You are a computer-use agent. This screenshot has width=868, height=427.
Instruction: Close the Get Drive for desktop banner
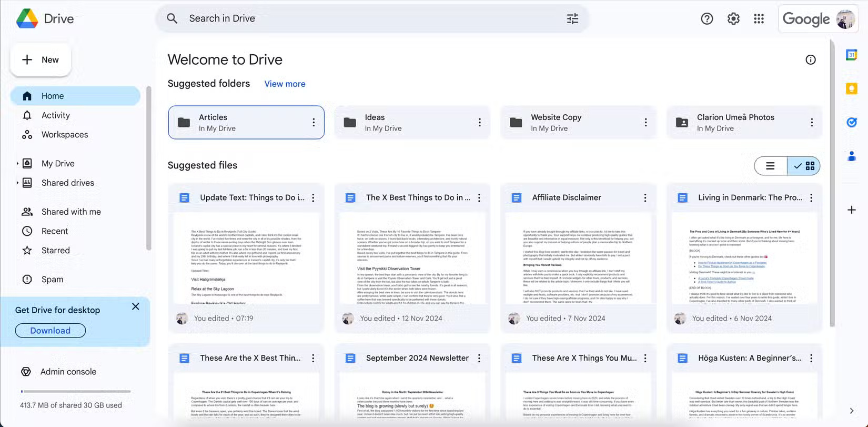coord(136,306)
